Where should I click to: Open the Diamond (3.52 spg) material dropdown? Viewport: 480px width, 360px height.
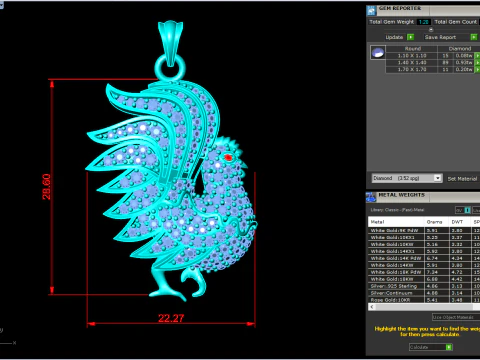point(407,178)
